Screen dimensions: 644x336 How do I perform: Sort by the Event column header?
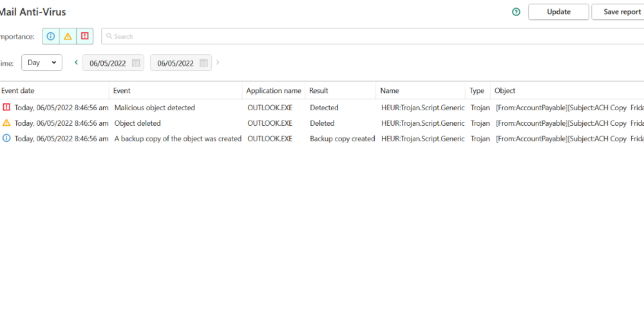(122, 90)
